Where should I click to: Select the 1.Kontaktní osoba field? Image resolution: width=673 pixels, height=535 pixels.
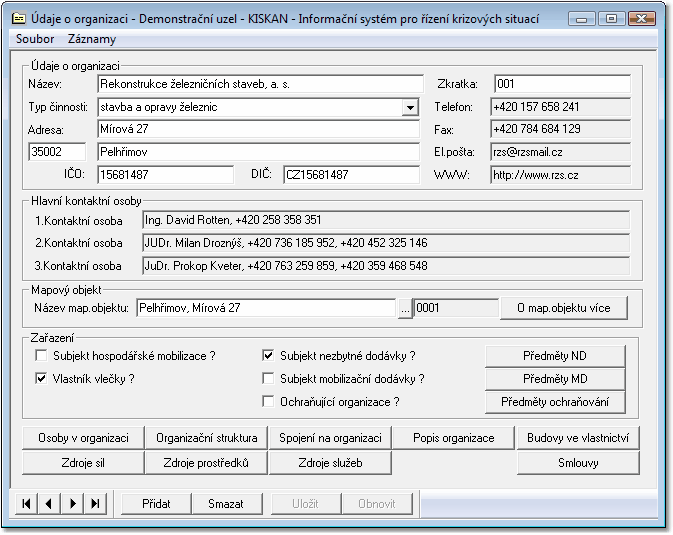[386, 220]
